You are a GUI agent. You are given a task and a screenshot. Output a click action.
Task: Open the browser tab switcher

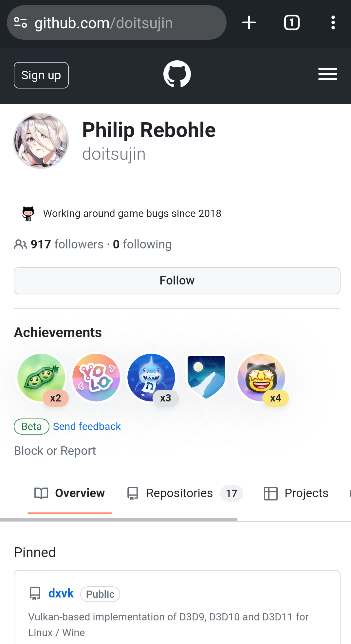click(x=291, y=23)
